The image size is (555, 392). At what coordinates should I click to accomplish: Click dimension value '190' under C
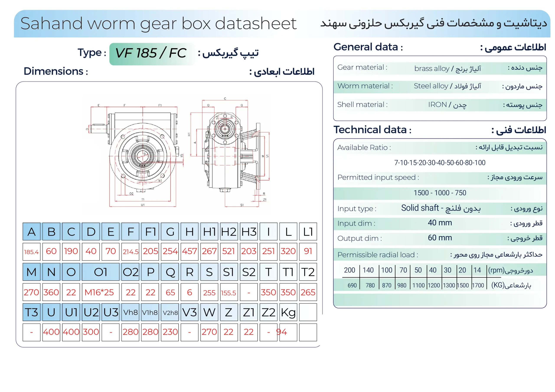pyautogui.click(x=71, y=251)
